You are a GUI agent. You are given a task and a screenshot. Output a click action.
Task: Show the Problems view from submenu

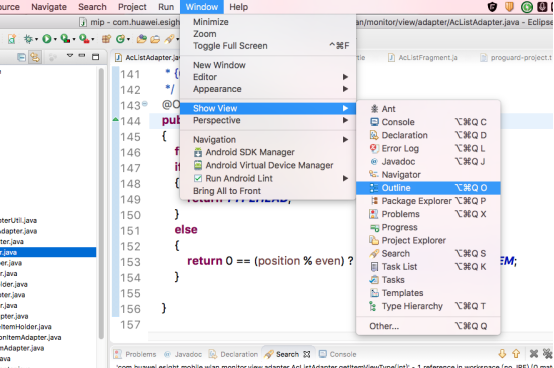click(x=428, y=214)
